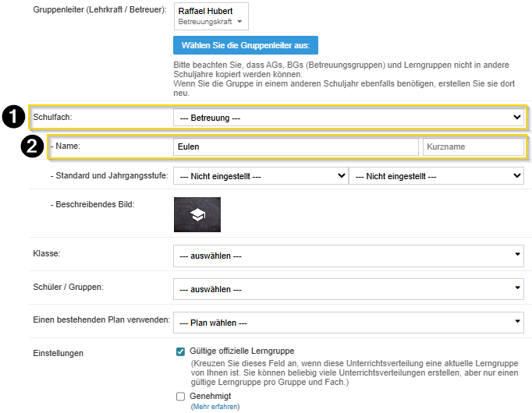Click the black circle step marker 2
The width and height of the screenshot is (532, 413).
tap(32, 146)
